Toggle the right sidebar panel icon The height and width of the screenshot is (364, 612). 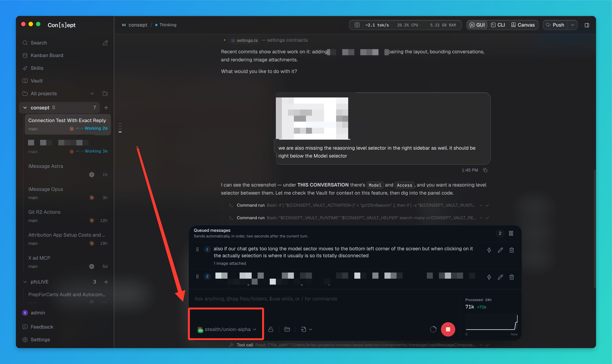point(587,25)
